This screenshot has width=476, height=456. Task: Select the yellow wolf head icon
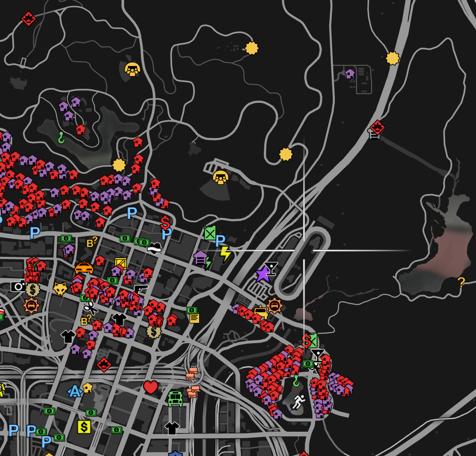coord(60,289)
